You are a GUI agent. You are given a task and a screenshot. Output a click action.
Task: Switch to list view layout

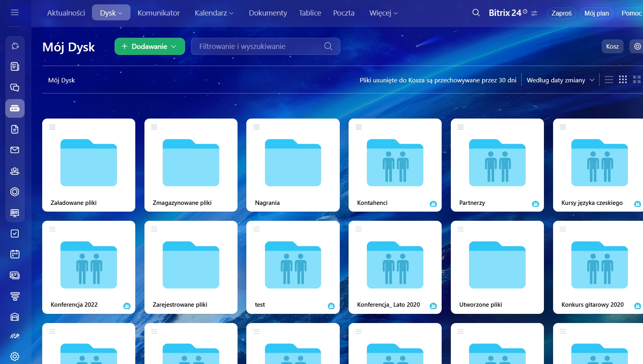[609, 80]
